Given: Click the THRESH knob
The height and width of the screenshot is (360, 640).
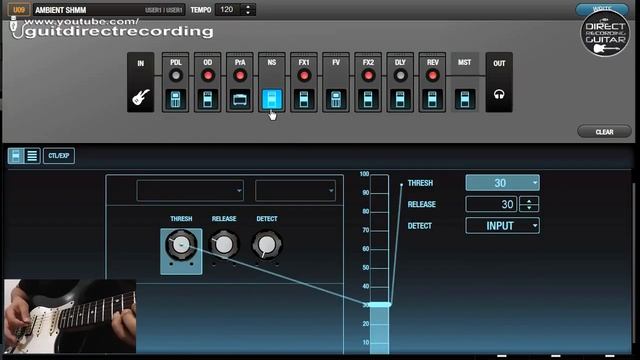Looking at the screenshot, I should pyautogui.click(x=181, y=245).
